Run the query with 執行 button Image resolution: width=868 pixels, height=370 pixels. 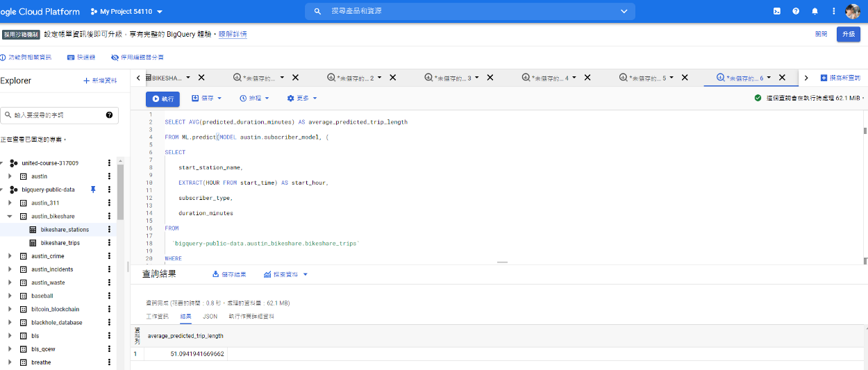point(162,99)
